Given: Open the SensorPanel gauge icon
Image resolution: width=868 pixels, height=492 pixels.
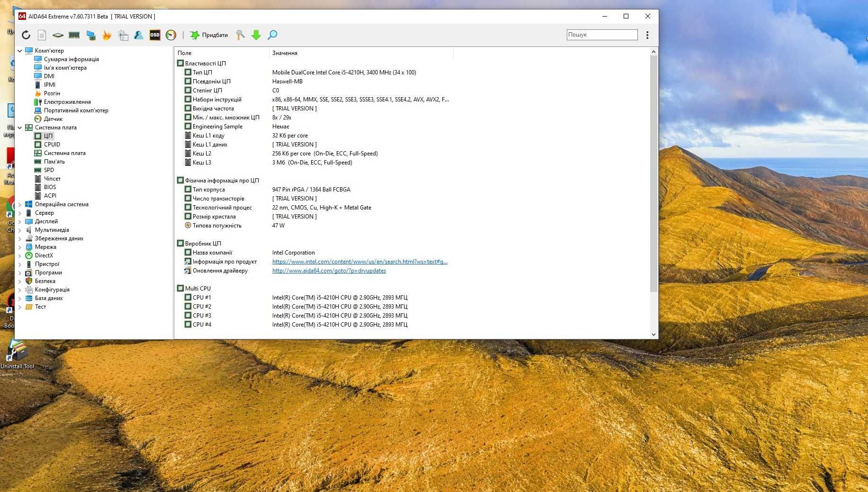Looking at the screenshot, I should (x=171, y=35).
